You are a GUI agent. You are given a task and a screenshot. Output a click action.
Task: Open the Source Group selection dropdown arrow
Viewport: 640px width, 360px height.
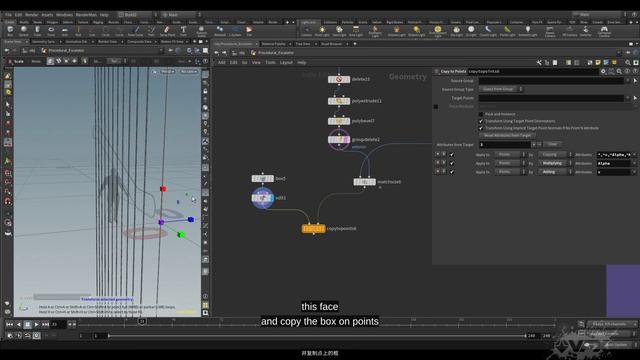[628, 81]
